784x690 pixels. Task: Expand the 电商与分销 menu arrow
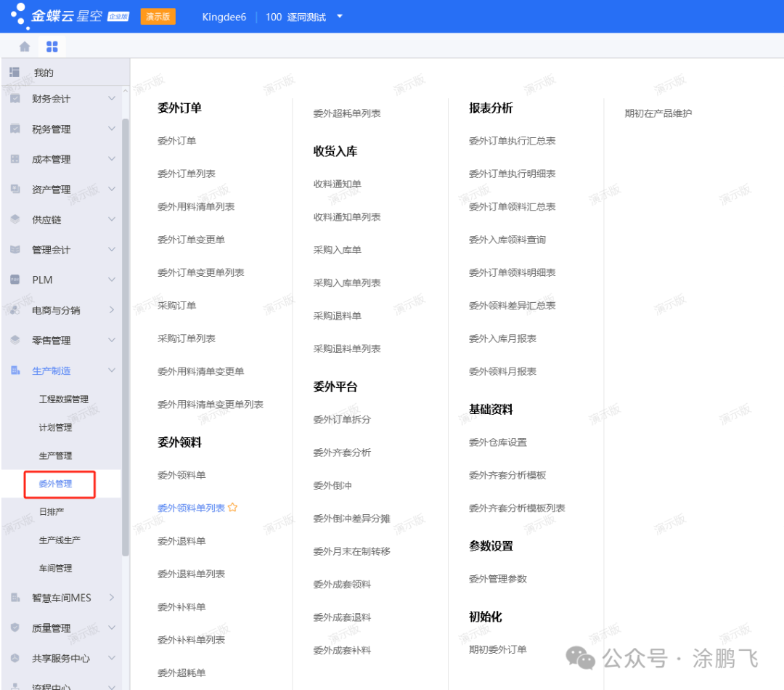[x=112, y=310]
